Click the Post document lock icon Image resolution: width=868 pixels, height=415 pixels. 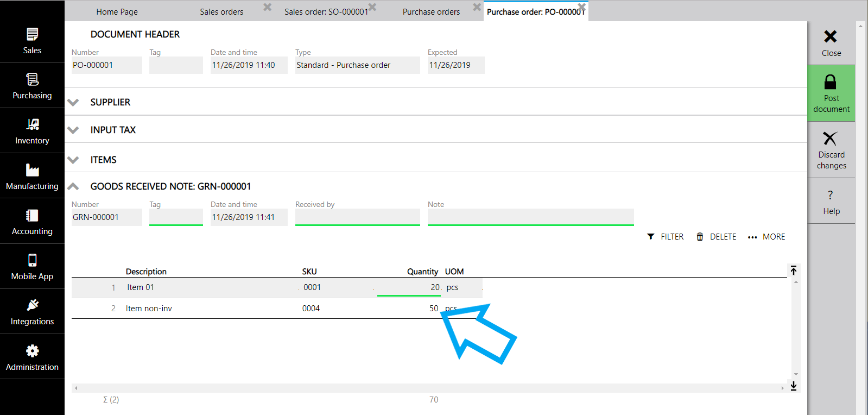pos(831,82)
